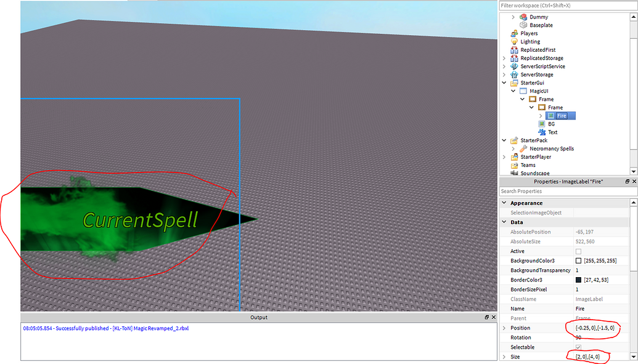This screenshot has width=638, height=364.
Task: Click the ReplicatedStorage icon
Action: tap(514, 58)
